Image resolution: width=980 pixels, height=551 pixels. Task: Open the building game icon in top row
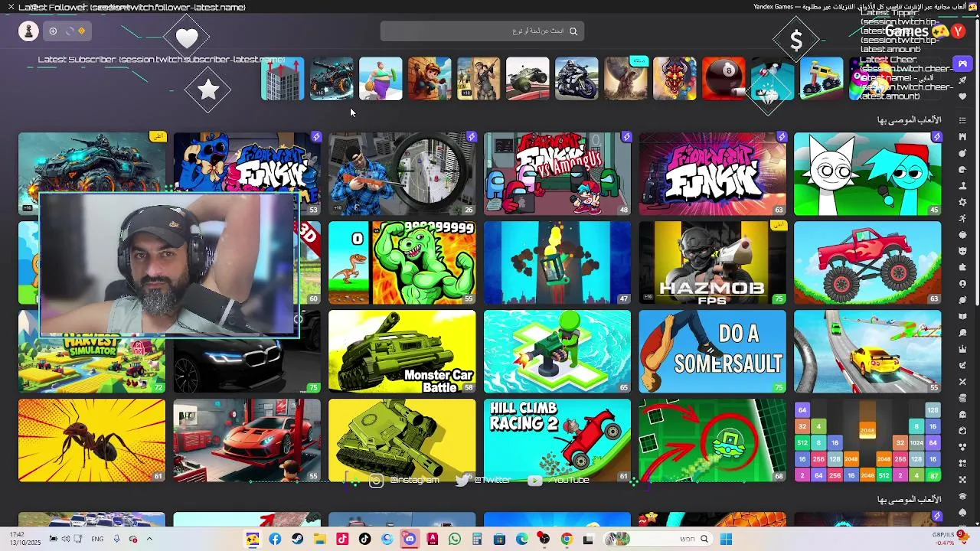pos(283,79)
